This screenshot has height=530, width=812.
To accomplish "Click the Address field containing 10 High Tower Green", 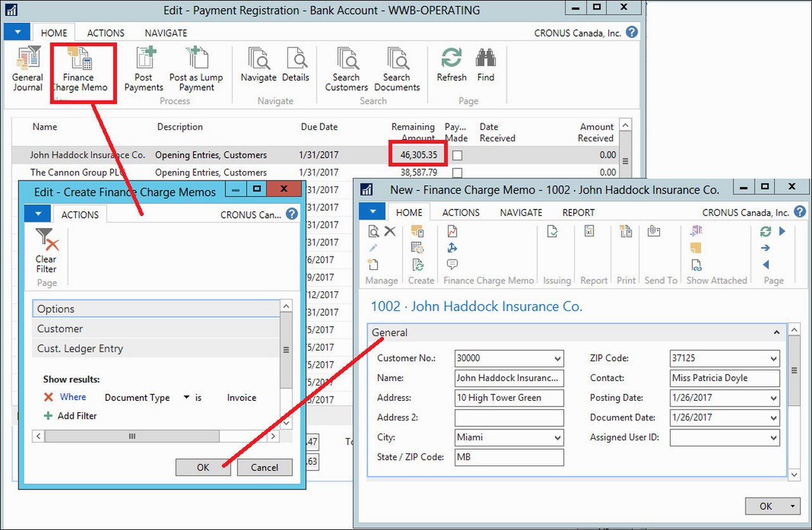I will 509,398.
